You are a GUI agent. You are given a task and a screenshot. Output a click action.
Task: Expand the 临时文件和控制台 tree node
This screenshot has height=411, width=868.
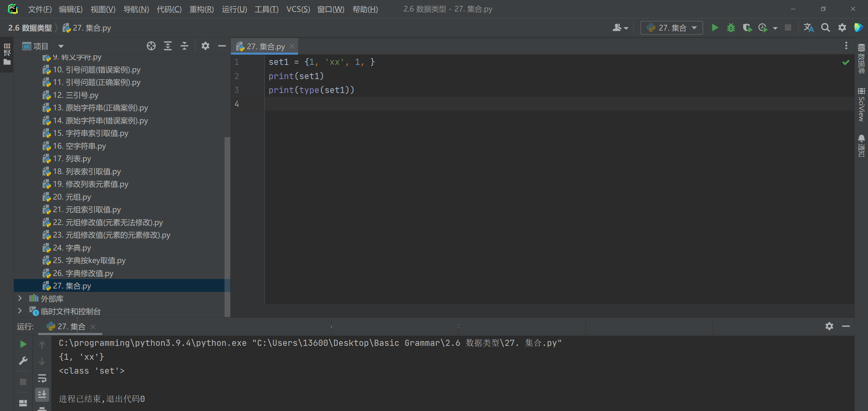coord(20,311)
